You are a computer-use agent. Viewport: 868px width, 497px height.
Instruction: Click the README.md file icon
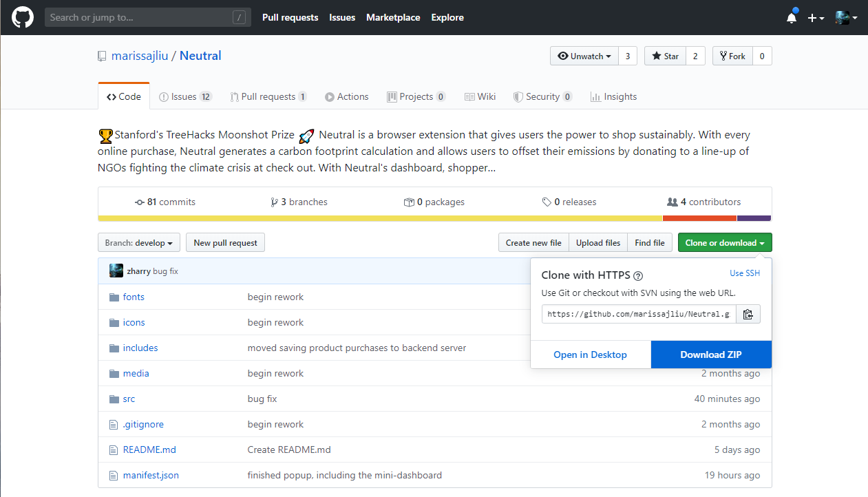pos(114,450)
